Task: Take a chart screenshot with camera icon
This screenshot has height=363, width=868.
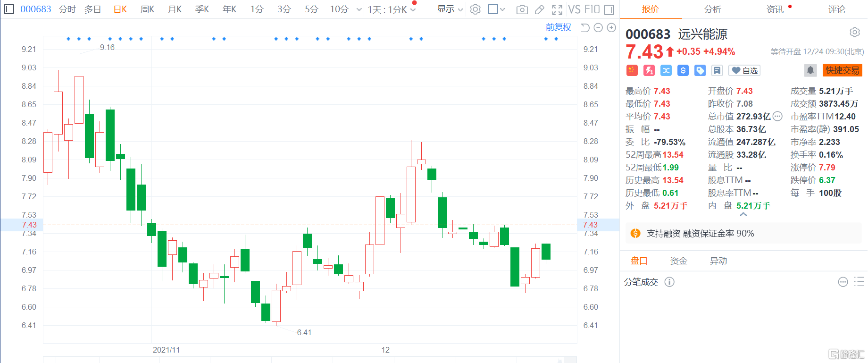Action: (522, 9)
